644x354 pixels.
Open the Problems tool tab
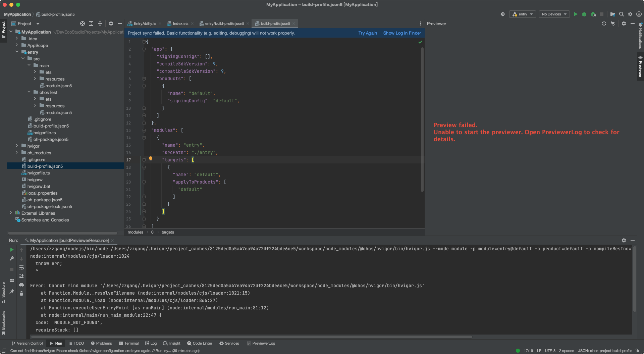click(x=101, y=343)
